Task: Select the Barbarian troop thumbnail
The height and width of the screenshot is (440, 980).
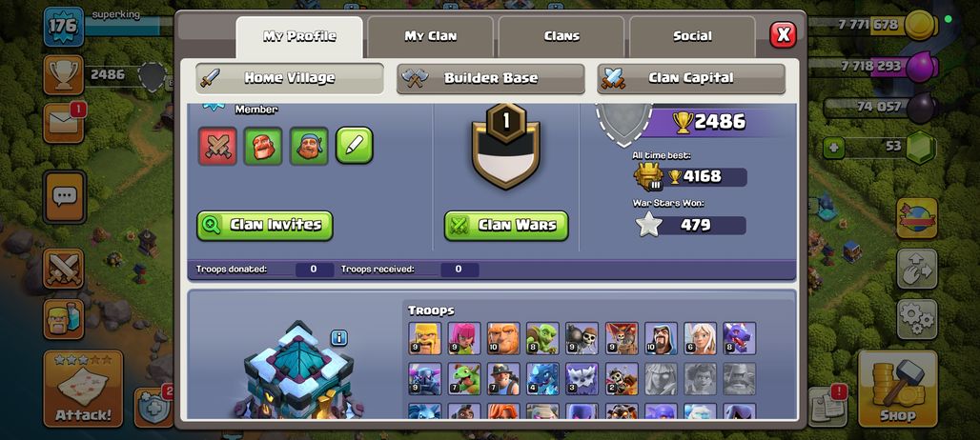Action: tap(424, 338)
